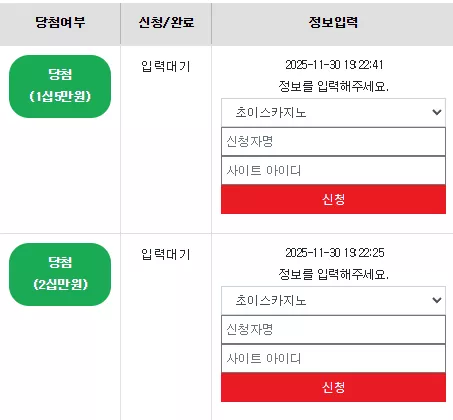Submit the red 신청 button for 1십5만원 prize
This screenshot has height=420, width=453.
(x=333, y=199)
